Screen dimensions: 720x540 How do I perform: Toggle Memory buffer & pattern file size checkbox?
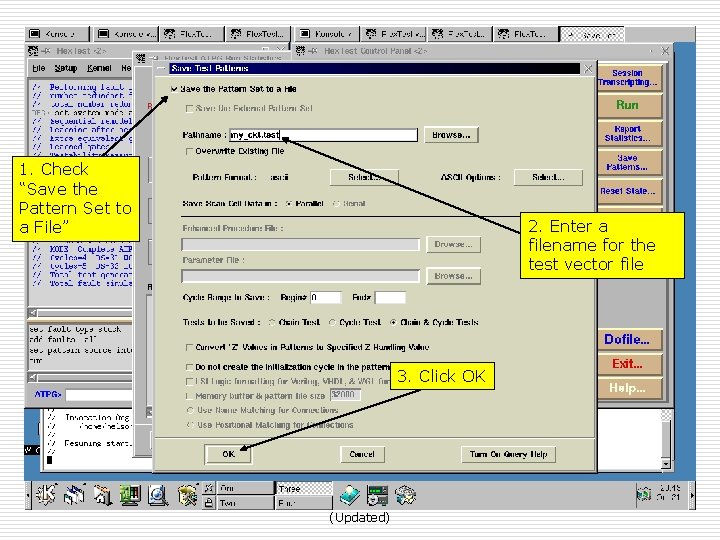189,396
